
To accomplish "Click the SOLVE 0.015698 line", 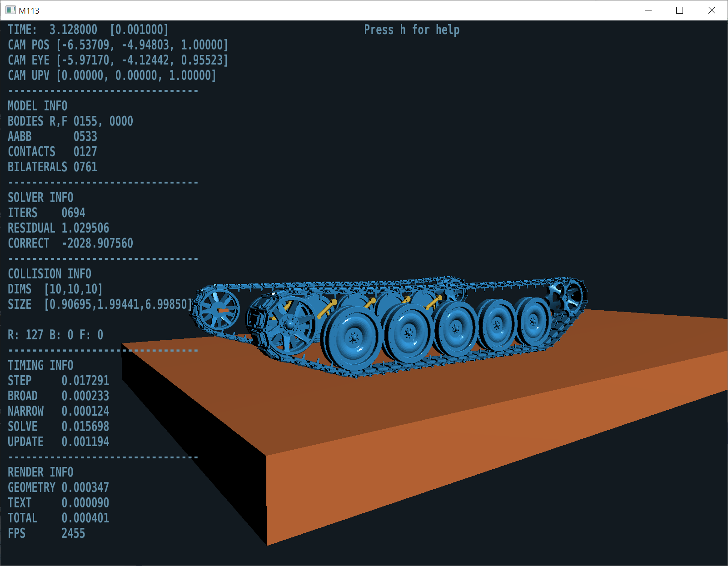I will pyautogui.click(x=59, y=427).
